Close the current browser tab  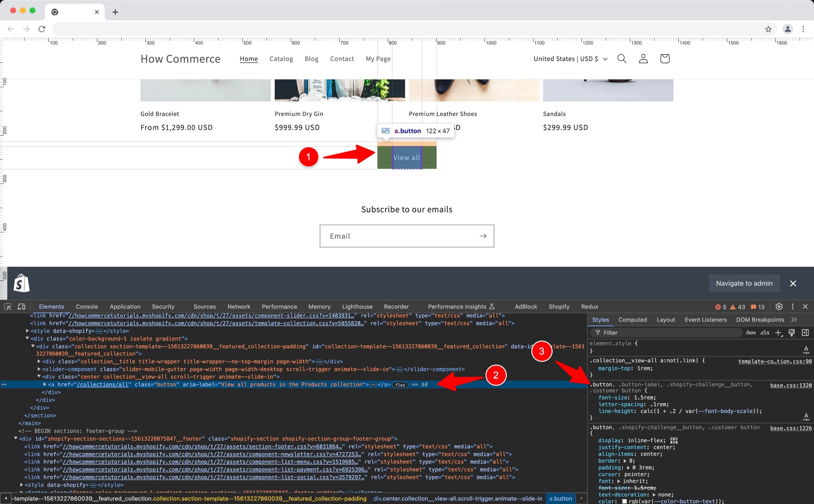[x=97, y=12]
